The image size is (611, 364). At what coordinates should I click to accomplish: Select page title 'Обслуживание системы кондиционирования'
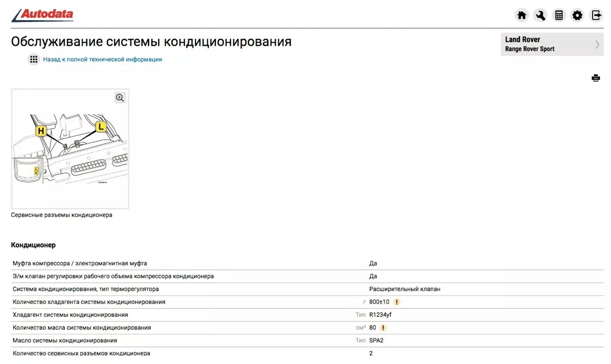pos(151,41)
